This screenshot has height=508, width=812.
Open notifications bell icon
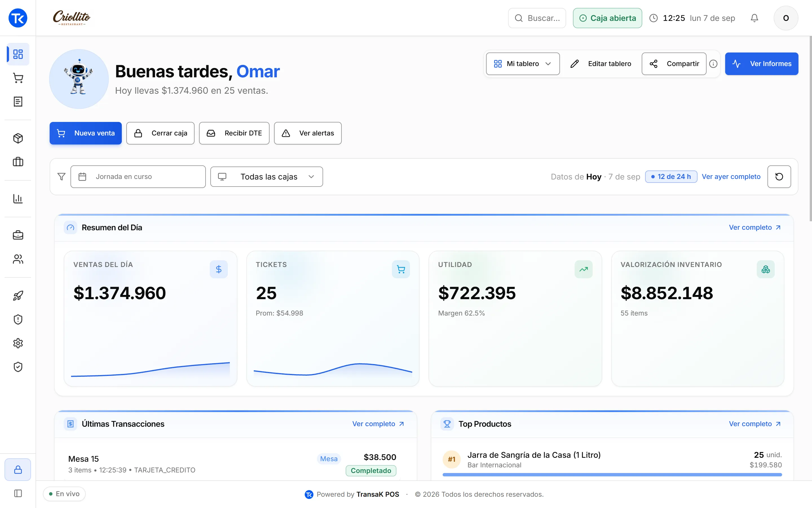click(754, 18)
